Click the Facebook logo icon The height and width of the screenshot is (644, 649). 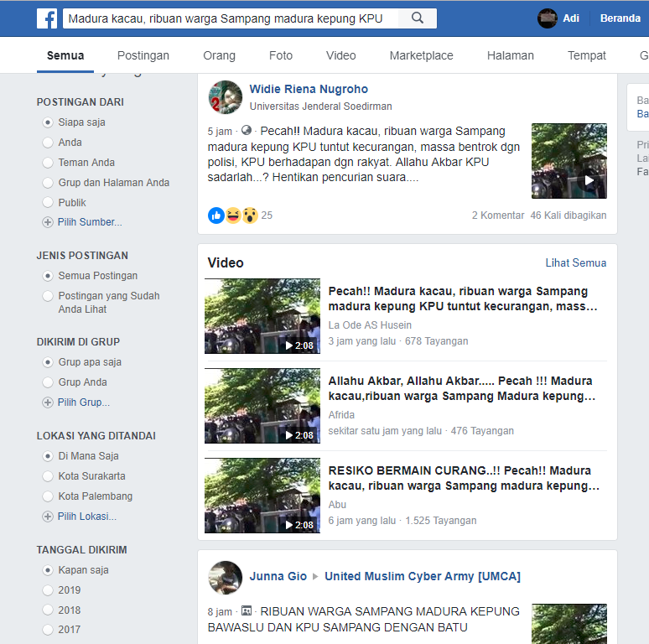coord(47,18)
